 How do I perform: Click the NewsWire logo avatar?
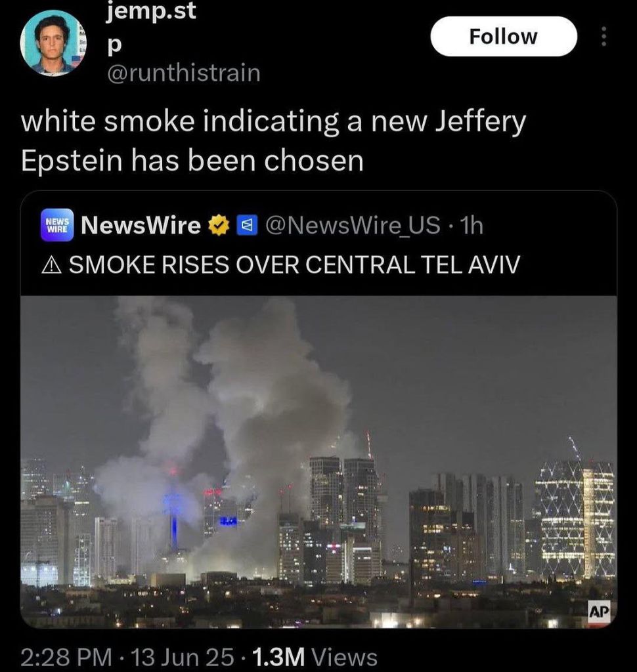(x=58, y=226)
